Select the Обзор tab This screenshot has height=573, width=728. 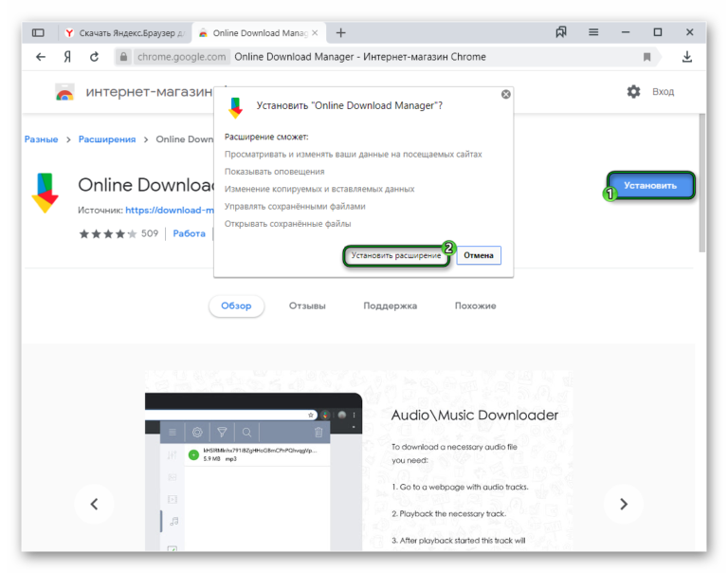coord(236,305)
